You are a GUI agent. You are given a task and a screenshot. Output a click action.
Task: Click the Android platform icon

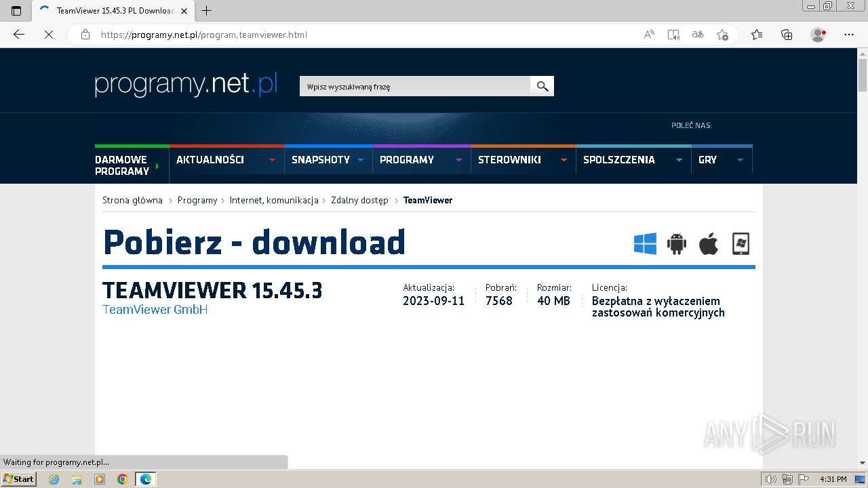point(677,243)
